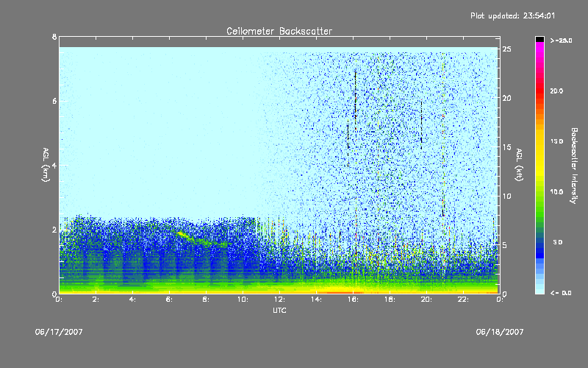Click the 4 km tick on the left axis
The image size is (588, 368).
pos(54,165)
